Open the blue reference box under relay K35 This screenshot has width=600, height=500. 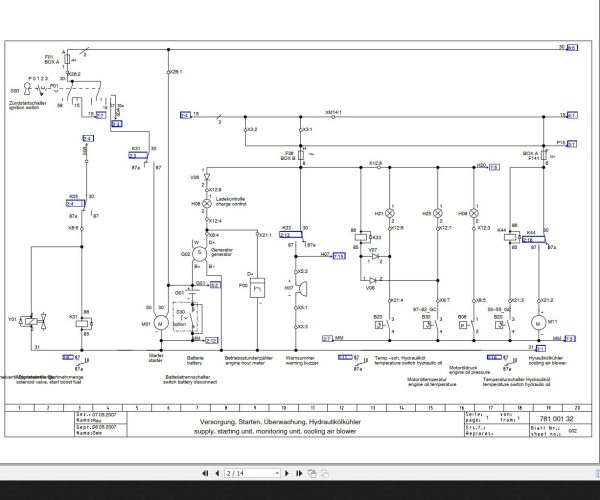click(x=75, y=204)
